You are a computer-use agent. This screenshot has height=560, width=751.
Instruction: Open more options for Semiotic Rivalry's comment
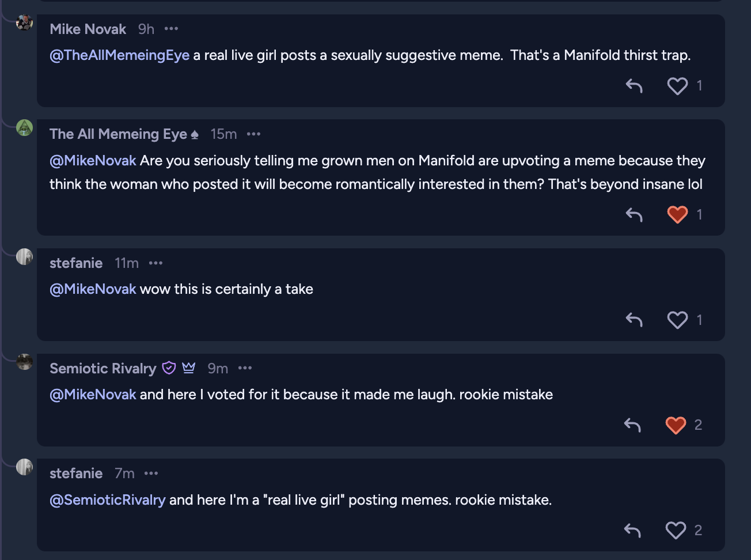(x=245, y=368)
